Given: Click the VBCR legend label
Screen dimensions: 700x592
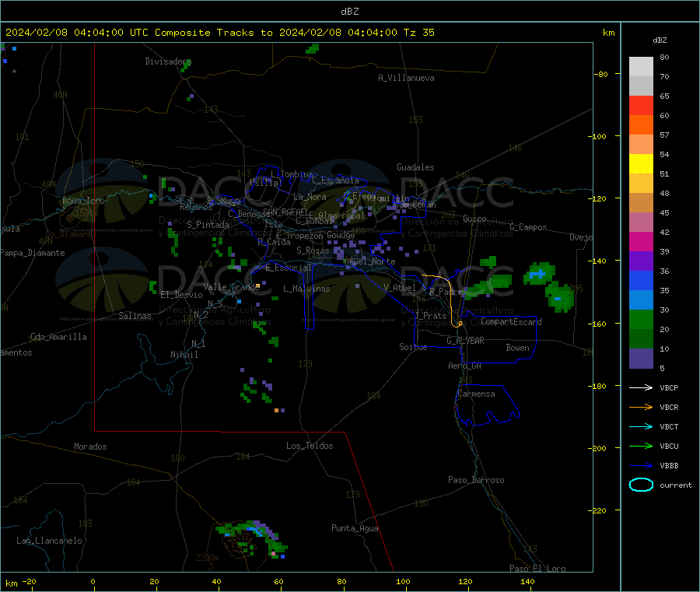Looking at the screenshot, I should (x=669, y=407).
